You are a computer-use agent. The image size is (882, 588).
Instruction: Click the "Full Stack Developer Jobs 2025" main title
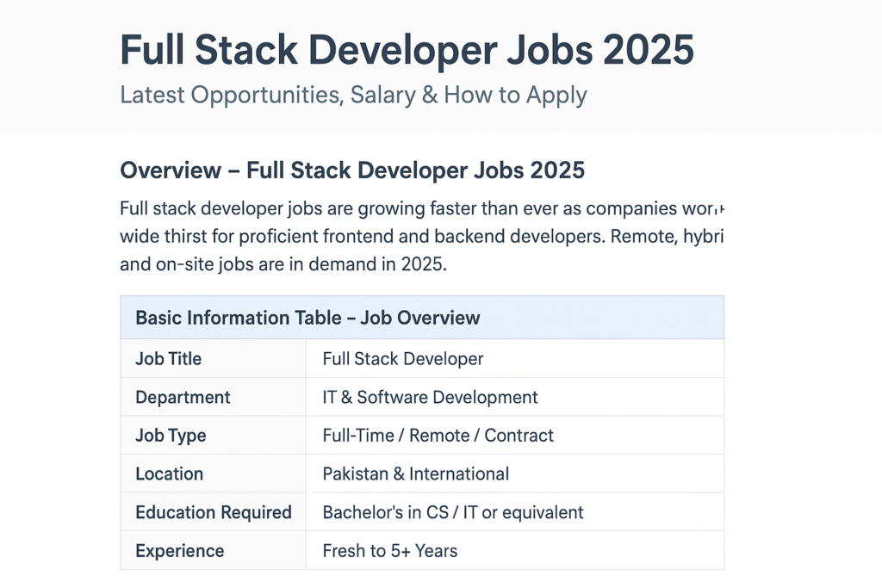[x=407, y=50]
